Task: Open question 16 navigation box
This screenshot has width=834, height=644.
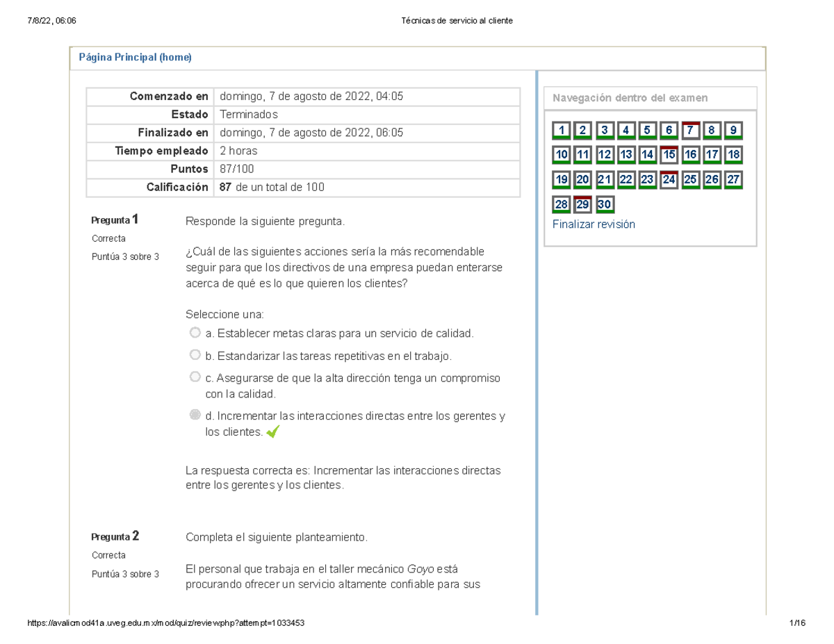Action: point(691,155)
